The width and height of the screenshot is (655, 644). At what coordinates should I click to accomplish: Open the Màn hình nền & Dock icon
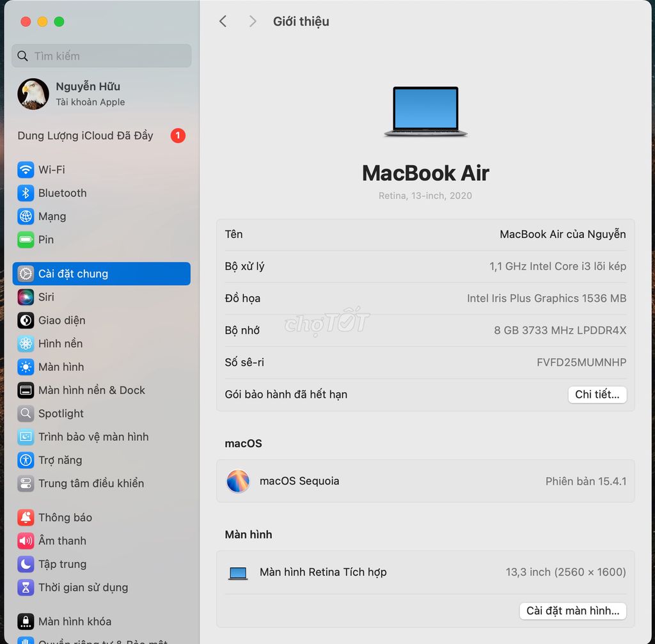tap(26, 390)
